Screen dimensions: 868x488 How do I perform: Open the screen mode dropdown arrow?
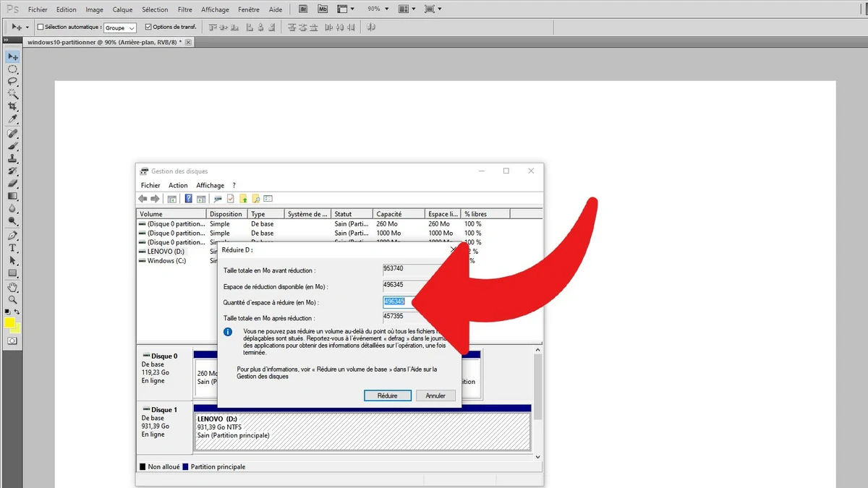click(439, 9)
